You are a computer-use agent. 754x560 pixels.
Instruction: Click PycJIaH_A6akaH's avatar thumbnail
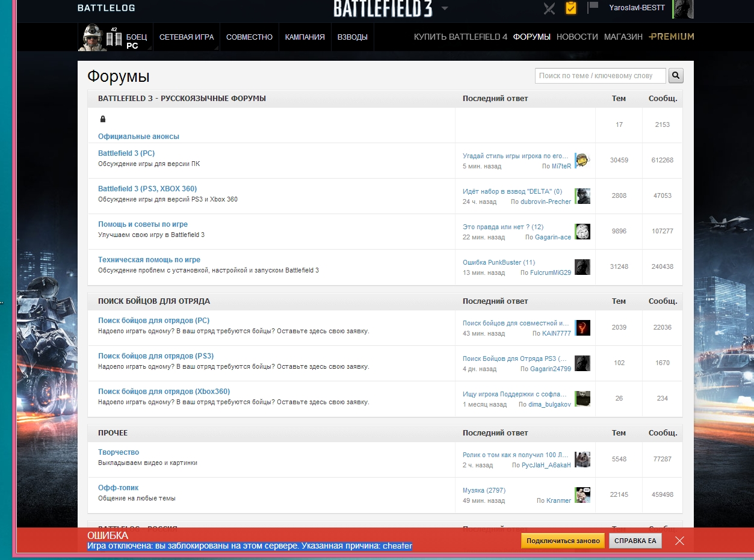coord(582,459)
